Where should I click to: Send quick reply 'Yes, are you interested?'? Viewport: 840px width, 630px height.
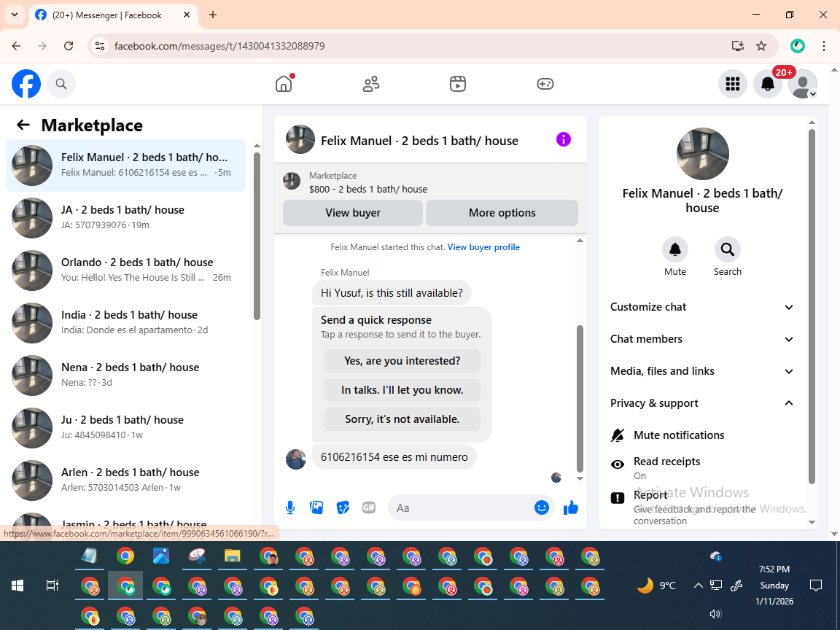(x=402, y=361)
